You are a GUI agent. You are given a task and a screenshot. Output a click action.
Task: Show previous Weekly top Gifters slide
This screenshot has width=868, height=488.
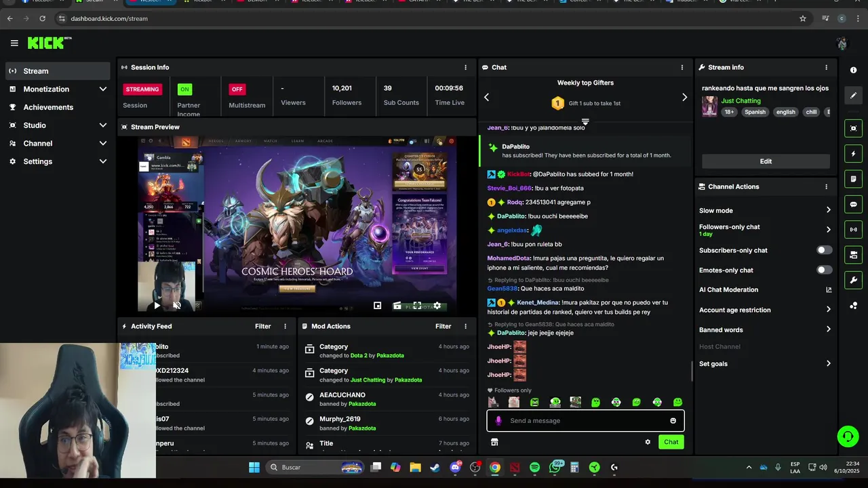(486, 97)
